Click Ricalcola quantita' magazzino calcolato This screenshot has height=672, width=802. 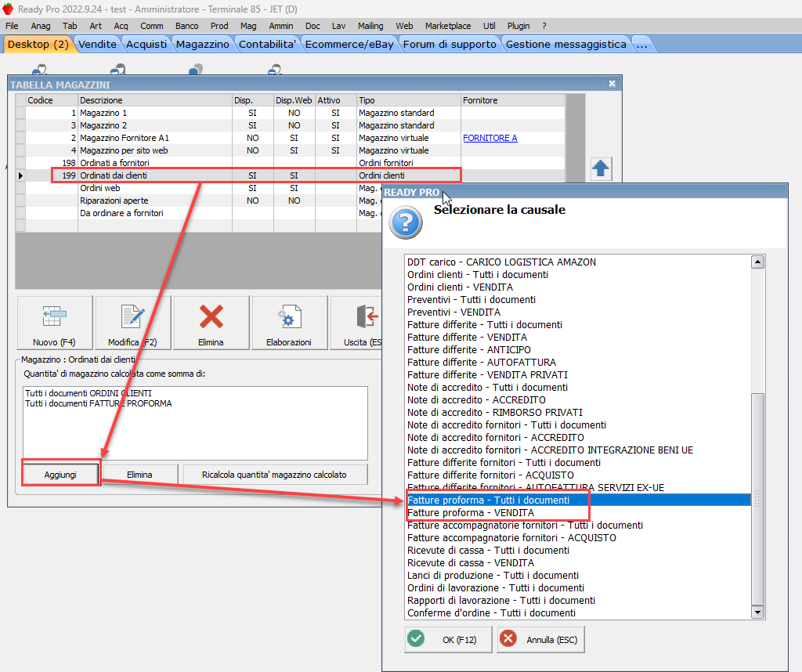[x=275, y=475]
